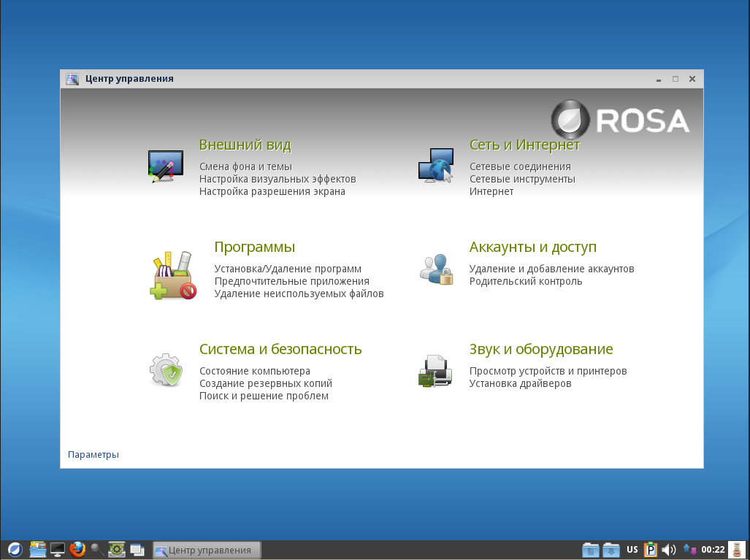The height and width of the screenshot is (560, 750).
Task: Open the Программы section heading
Action: [254, 248]
